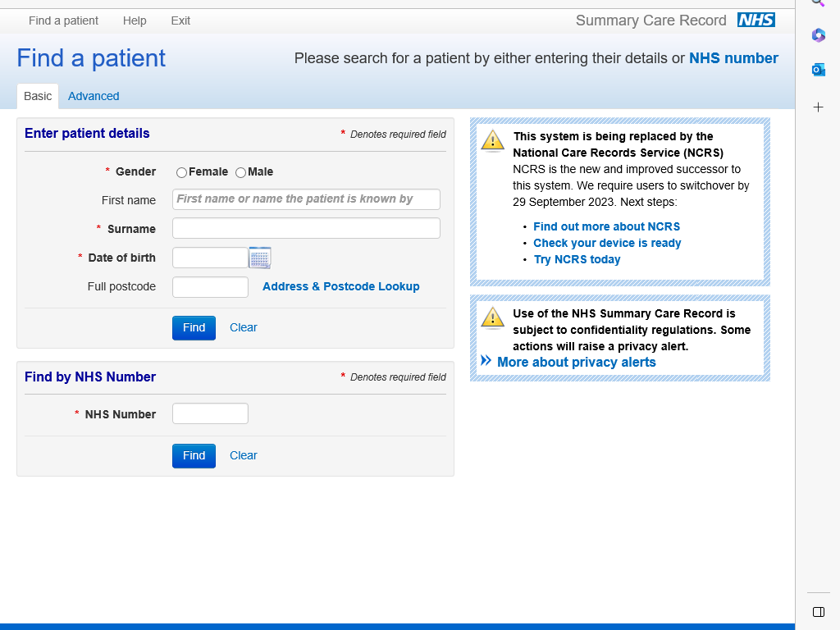Focus the Surname input field
This screenshot has height=630, width=840.
(x=306, y=228)
